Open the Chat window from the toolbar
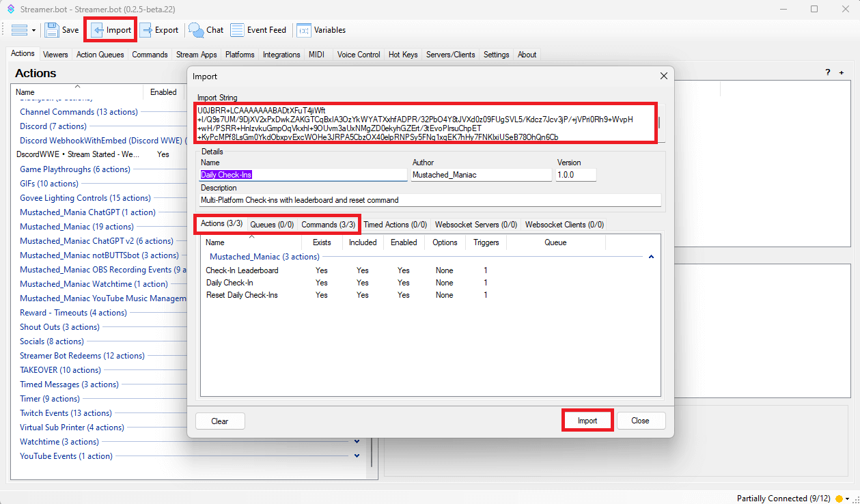 (x=197, y=30)
